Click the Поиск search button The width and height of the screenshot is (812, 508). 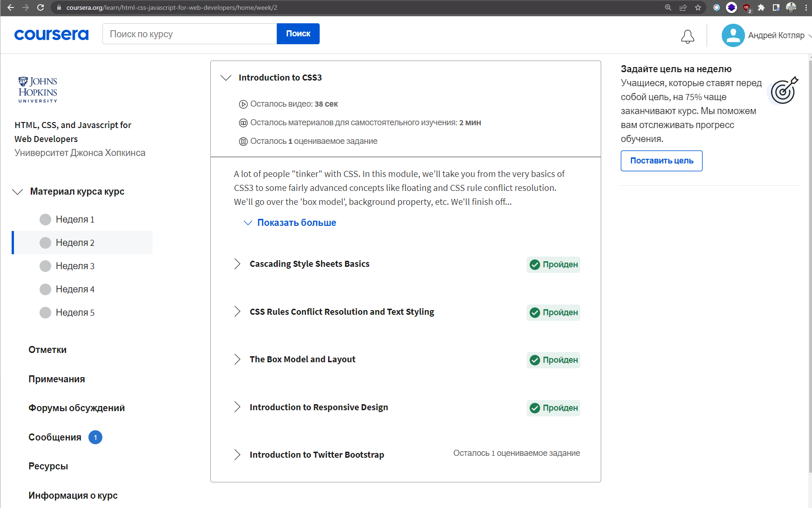[298, 34]
